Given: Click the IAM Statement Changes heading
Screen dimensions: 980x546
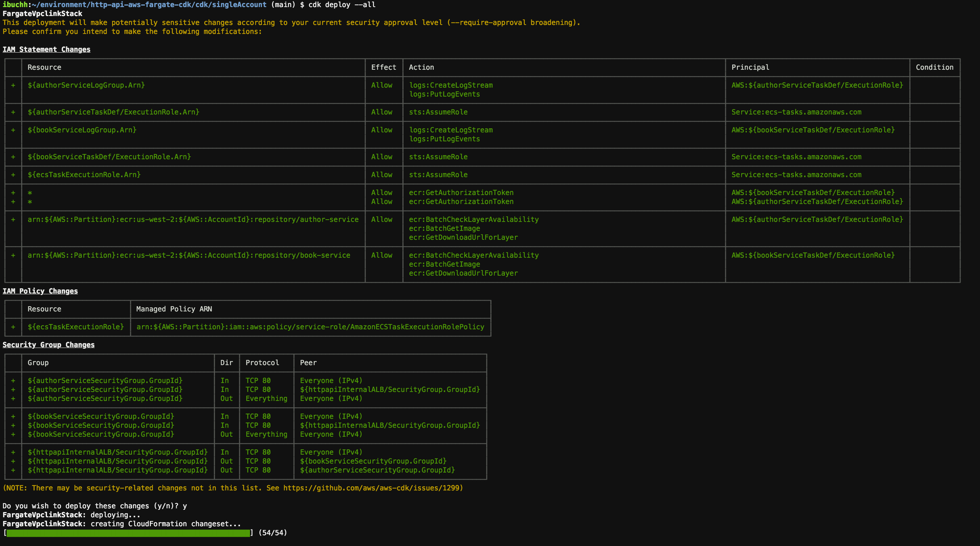Looking at the screenshot, I should coord(47,50).
